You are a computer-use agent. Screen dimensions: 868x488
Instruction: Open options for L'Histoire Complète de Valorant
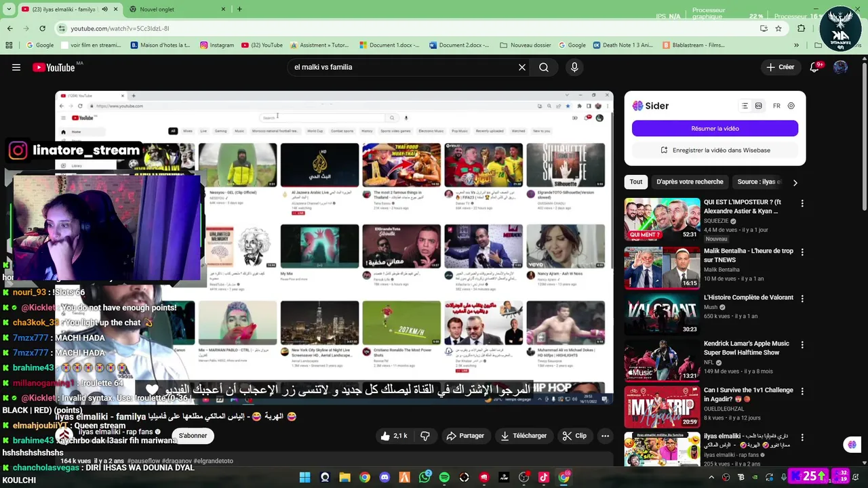click(802, 298)
